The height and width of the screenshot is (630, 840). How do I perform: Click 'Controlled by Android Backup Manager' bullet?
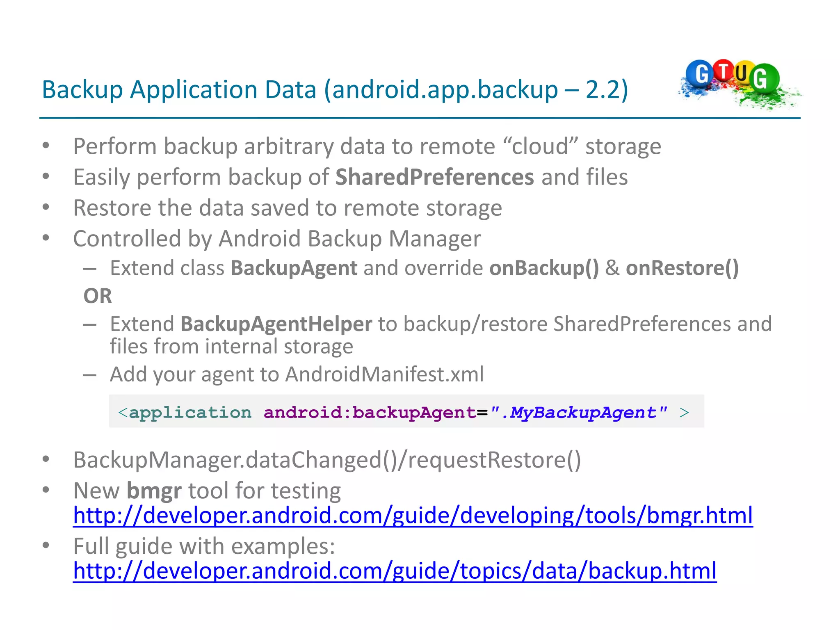pyautogui.click(x=277, y=239)
